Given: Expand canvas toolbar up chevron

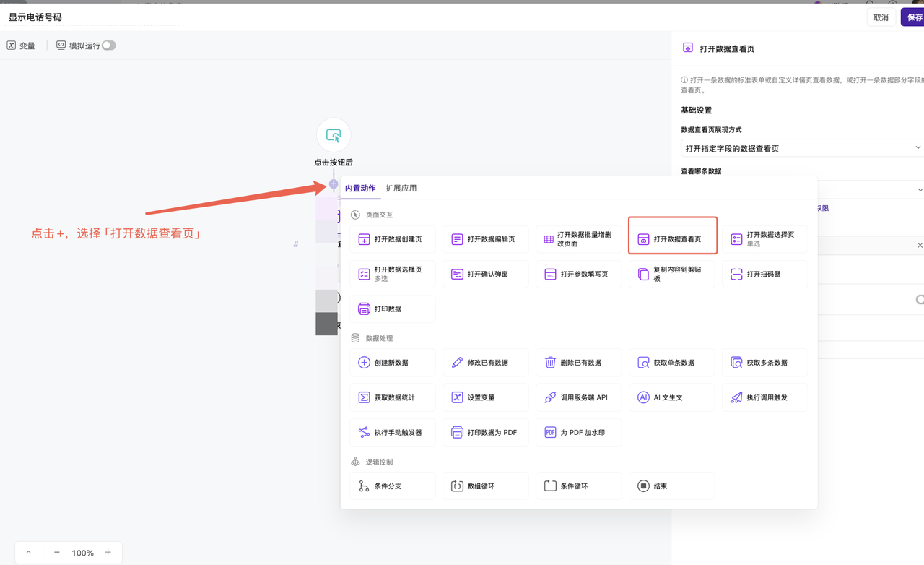Looking at the screenshot, I should pyautogui.click(x=29, y=553).
